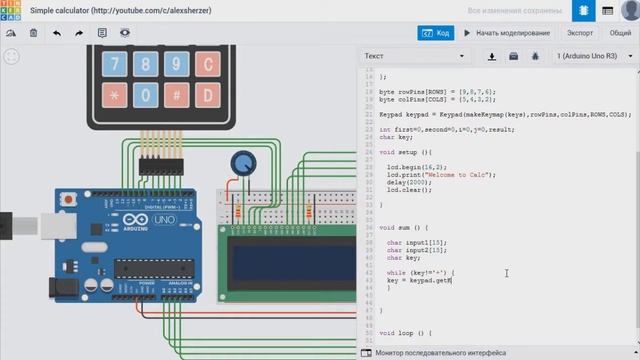Click code line 'key = keypad.getK'

tap(419, 280)
